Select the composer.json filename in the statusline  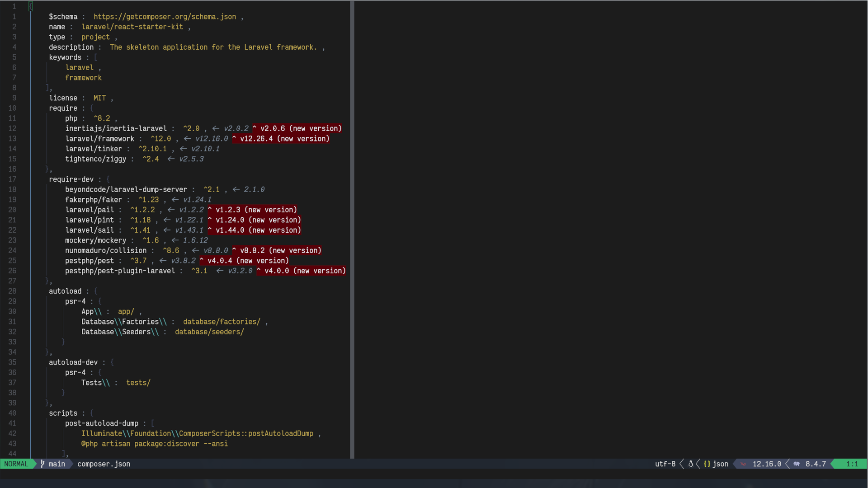click(x=104, y=464)
